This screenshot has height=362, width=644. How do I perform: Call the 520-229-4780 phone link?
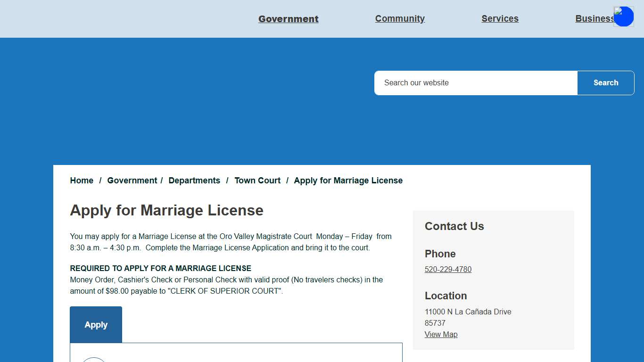coord(448,269)
